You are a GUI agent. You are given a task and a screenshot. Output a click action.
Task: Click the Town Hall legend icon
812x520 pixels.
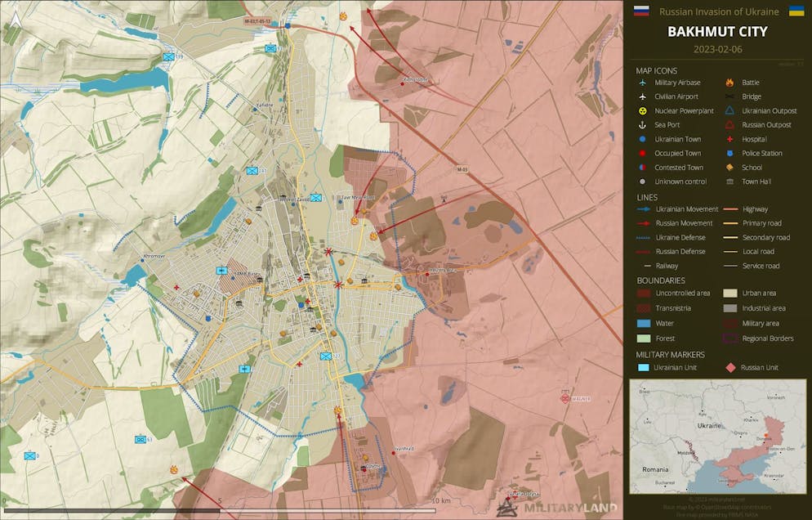[729, 182]
